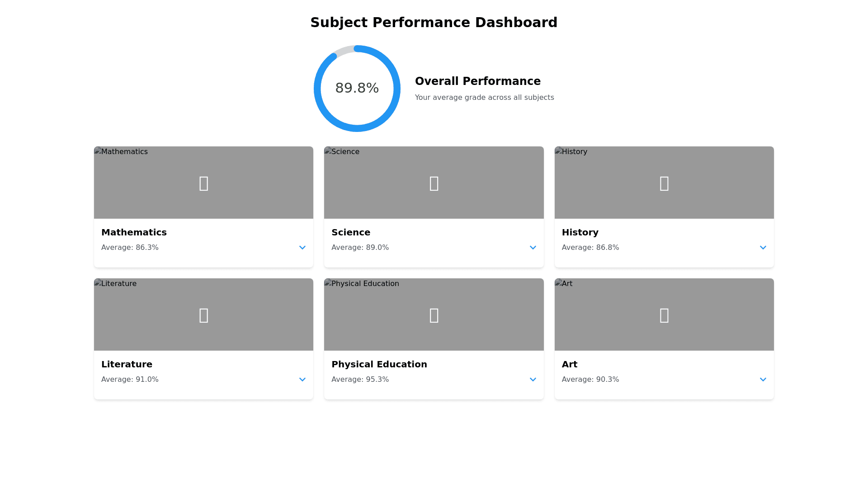Viewport: 868px width, 488px height.
Task: Click the Science card placeholder icon
Action: 434,183
